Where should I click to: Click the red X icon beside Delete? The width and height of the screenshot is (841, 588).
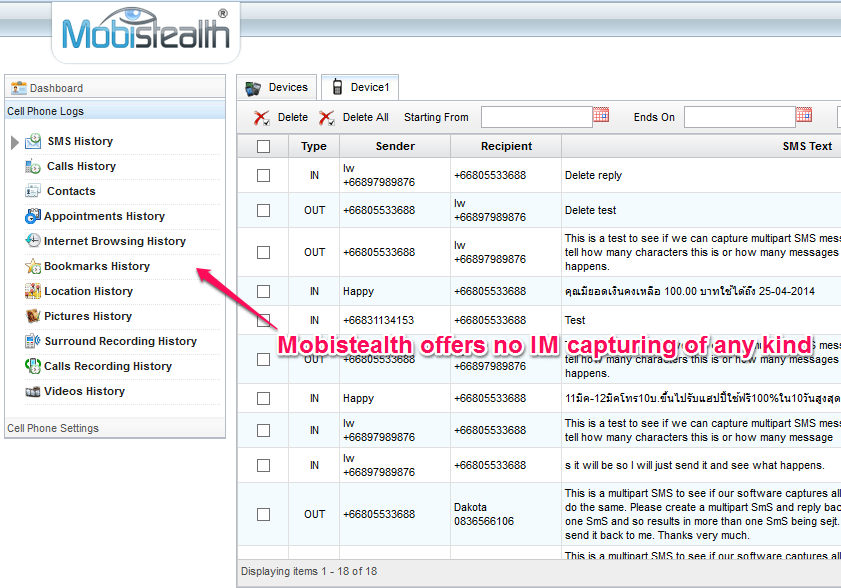pyautogui.click(x=262, y=117)
